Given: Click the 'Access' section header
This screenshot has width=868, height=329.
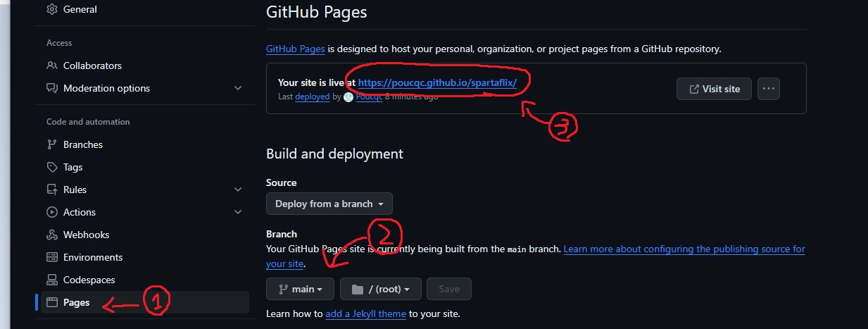Looking at the screenshot, I should pyautogui.click(x=59, y=43).
